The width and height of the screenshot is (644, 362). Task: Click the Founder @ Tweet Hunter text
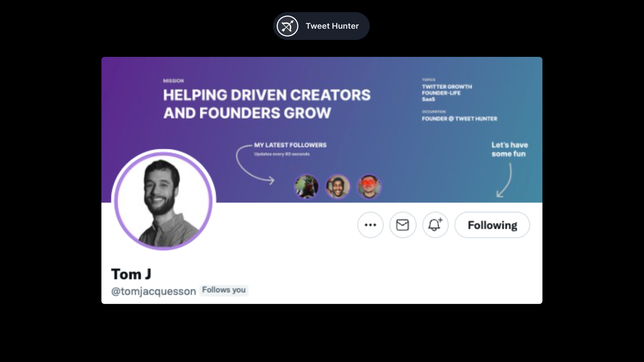(x=459, y=119)
